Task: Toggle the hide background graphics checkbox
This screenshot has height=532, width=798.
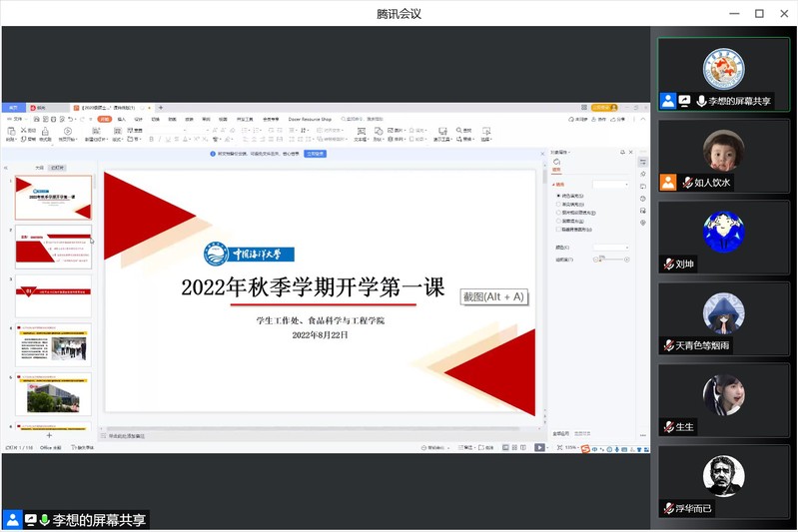Action: tap(558, 230)
